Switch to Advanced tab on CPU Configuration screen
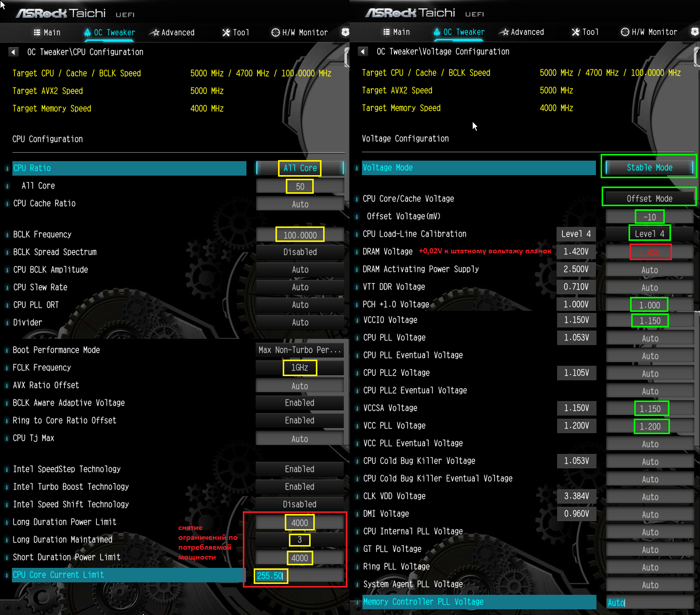Viewport: 700px width, 615px height. [172, 33]
